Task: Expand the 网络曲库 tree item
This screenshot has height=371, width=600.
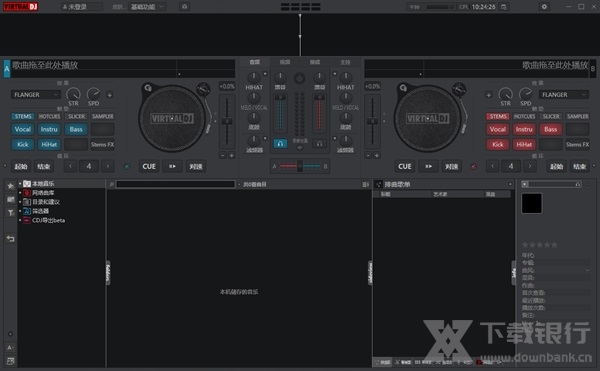Action: 20,193
